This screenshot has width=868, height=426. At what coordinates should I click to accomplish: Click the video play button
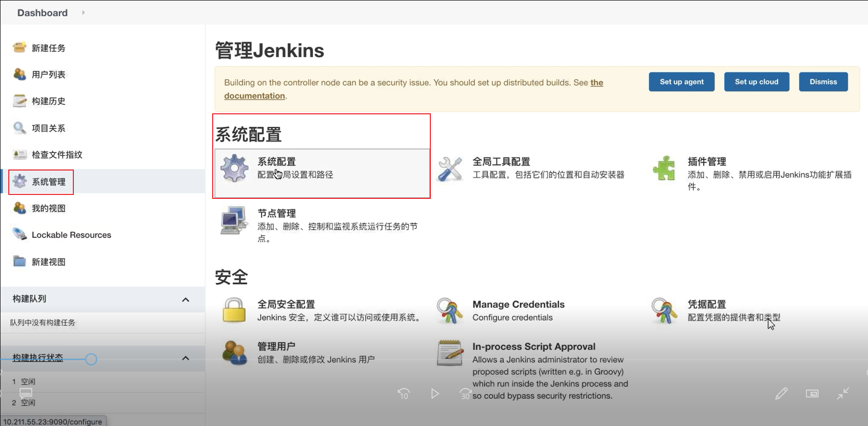[435, 393]
